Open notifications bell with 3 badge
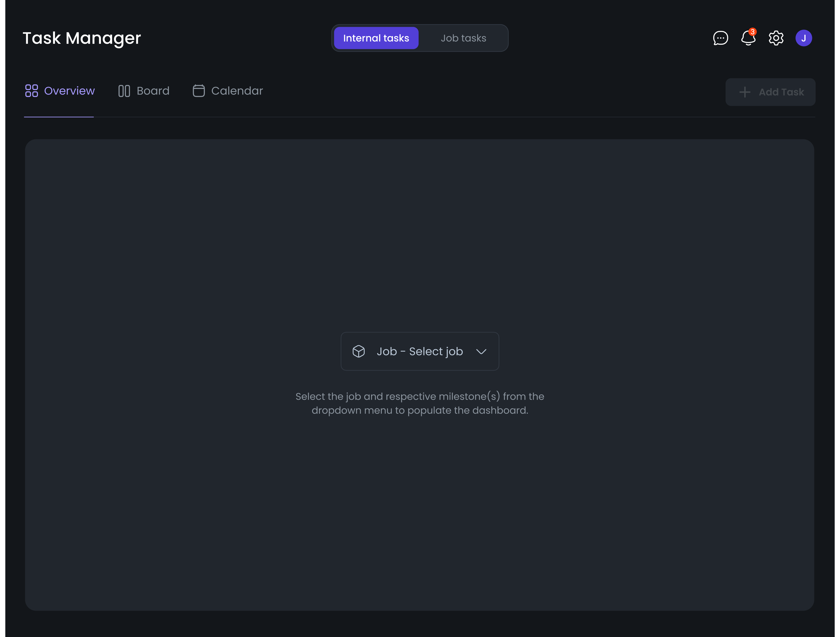This screenshot has width=840, height=637. [748, 37]
